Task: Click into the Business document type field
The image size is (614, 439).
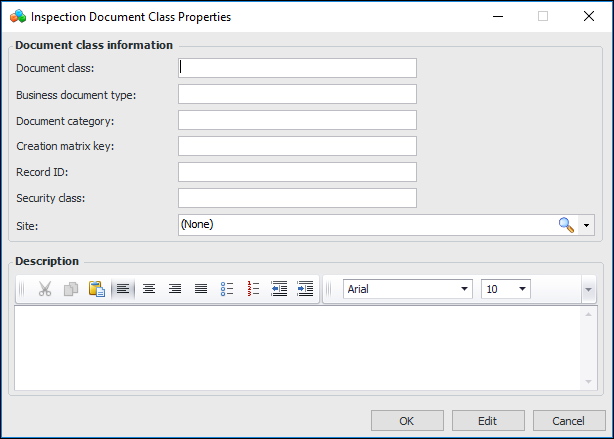Action: (x=297, y=94)
